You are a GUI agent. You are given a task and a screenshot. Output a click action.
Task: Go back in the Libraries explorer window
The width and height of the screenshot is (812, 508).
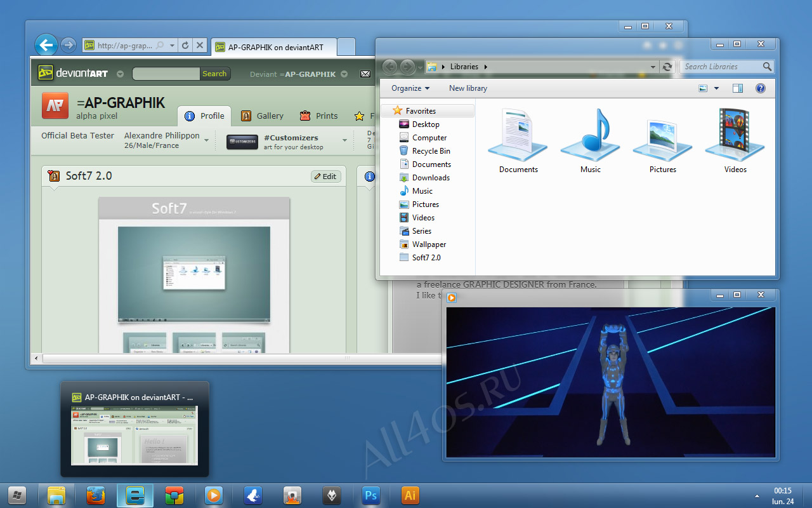390,66
